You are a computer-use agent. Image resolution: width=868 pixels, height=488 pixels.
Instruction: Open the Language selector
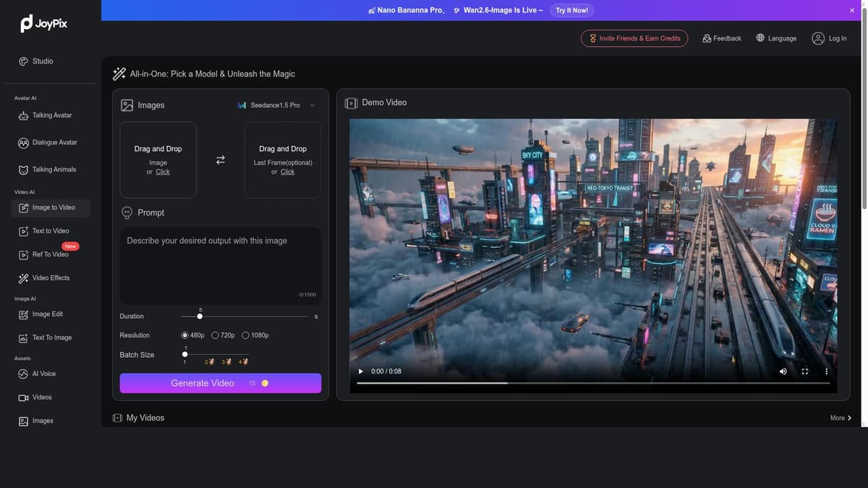click(776, 38)
